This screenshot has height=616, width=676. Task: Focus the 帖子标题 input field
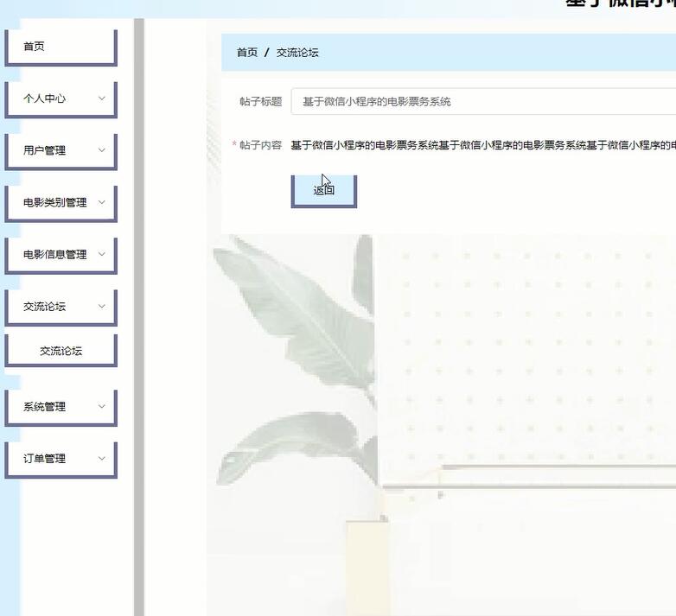point(483,102)
